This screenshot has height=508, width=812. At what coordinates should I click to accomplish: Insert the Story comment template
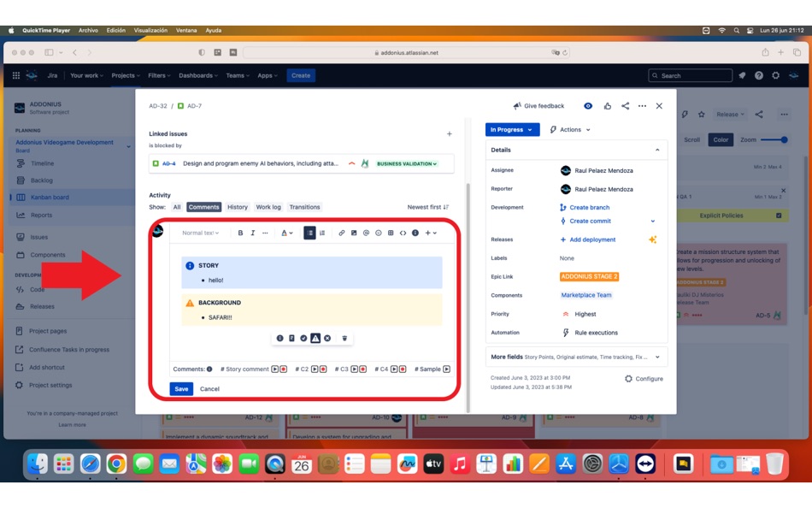[x=275, y=369]
